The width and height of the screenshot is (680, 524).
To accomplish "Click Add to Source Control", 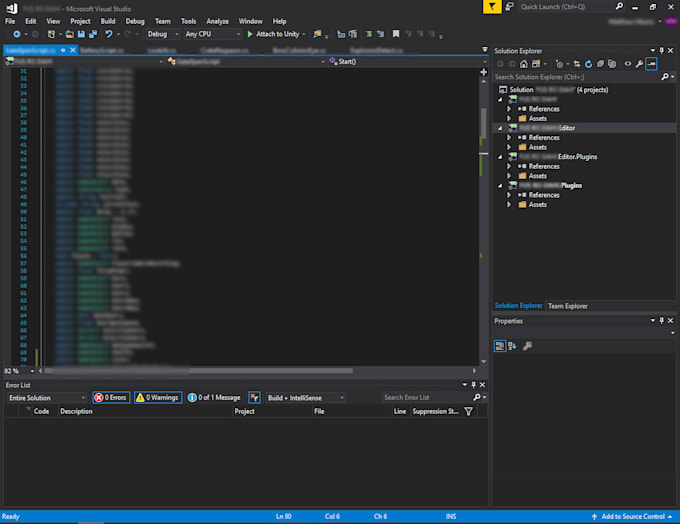I will click(632, 517).
